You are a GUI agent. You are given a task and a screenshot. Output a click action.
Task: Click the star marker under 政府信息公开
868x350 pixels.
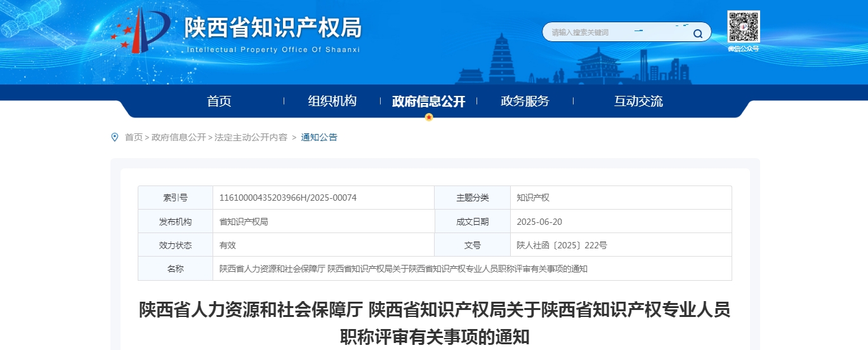[x=429, y=117]
